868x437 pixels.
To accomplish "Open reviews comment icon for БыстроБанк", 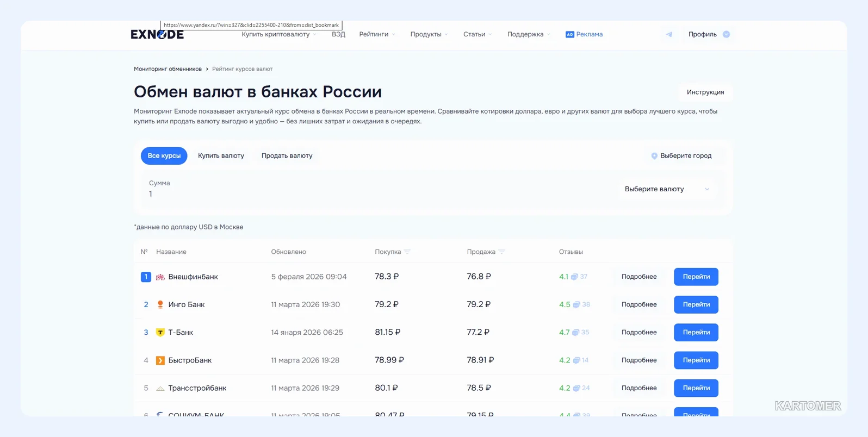I will [576, 360].
